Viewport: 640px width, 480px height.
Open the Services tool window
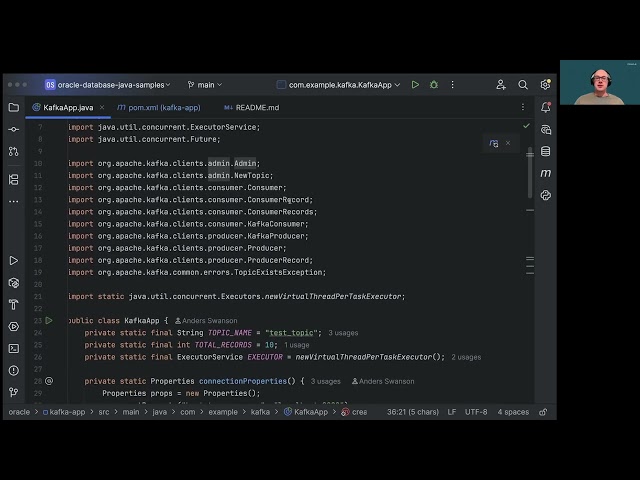(x=13, y=327)
